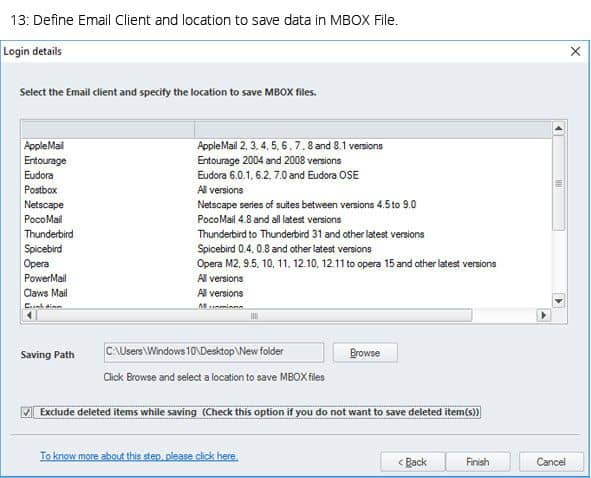Click the Browse button
This screenshot has width=591, height=478.
365,353
